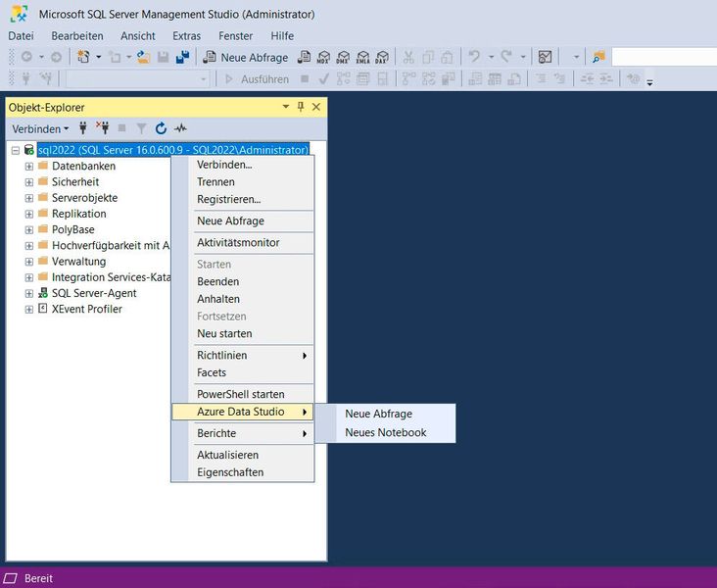Open the Extras menu
Viewport: 717px width, 588px height.
coord(186,35)
